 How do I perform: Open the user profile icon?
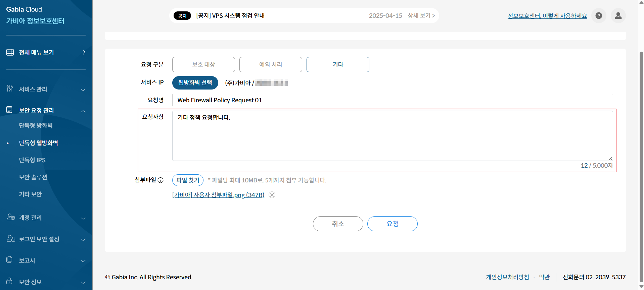pos(618,16)
